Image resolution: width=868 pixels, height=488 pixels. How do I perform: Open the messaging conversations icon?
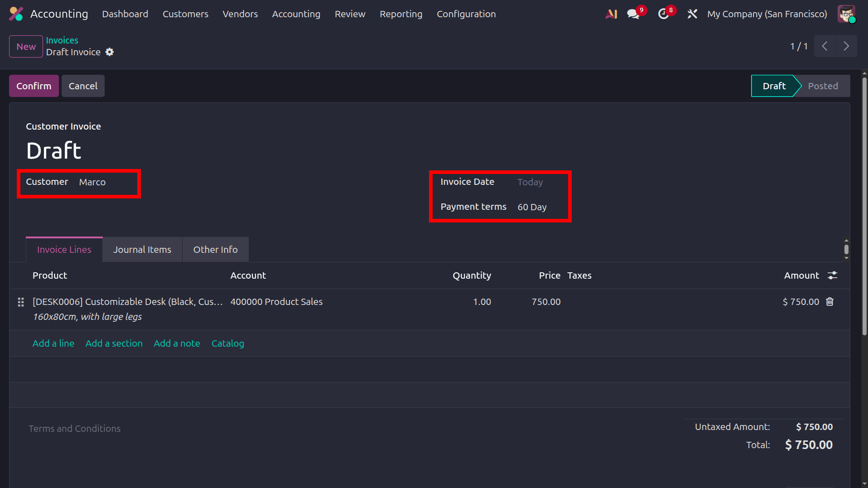[633, 14]
